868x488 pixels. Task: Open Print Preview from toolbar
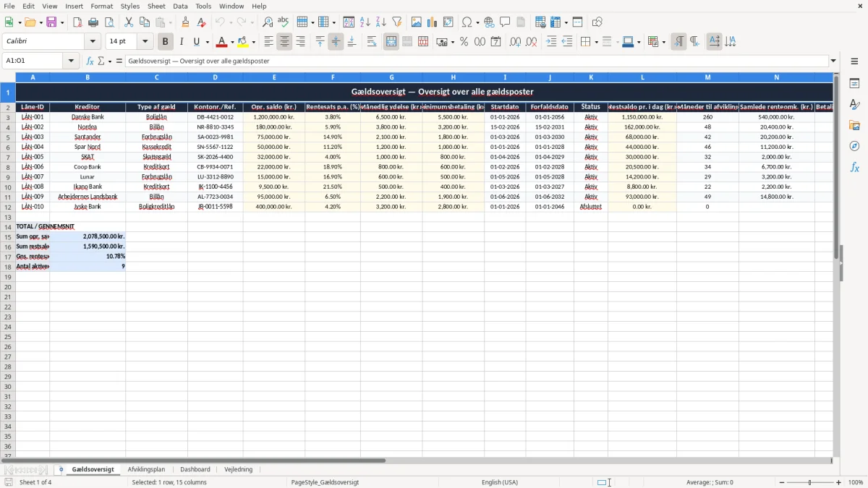tap(109, 22)
